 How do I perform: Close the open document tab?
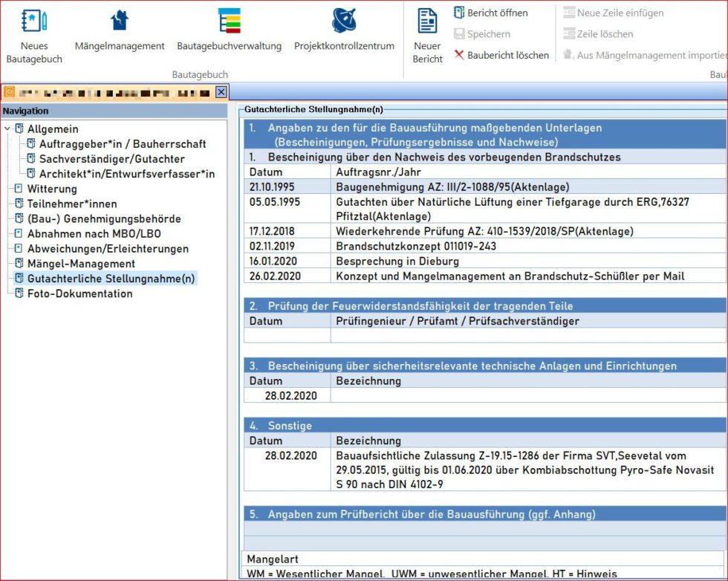[221, 92]
